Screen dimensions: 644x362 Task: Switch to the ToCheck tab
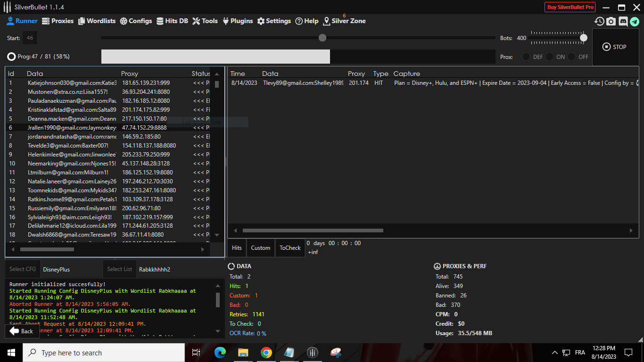[x=290, y=248]
